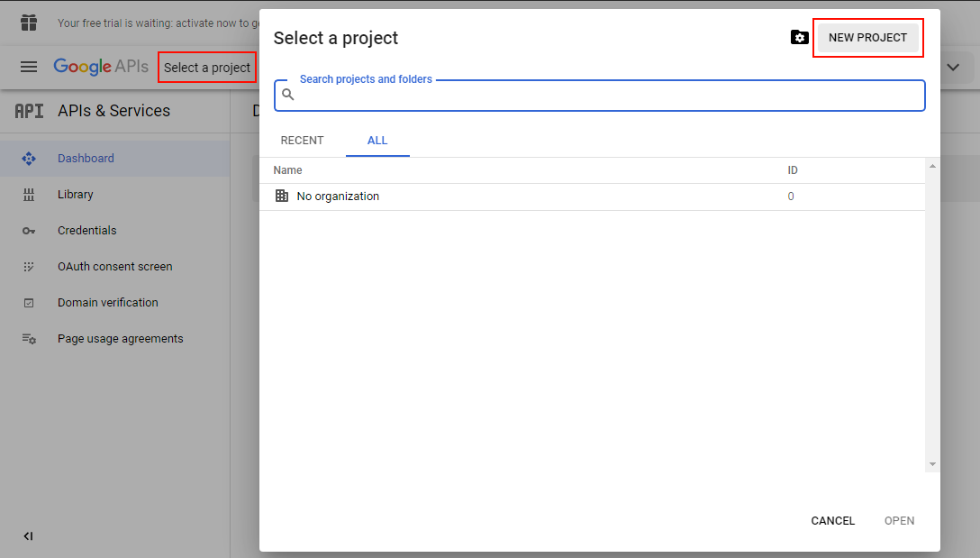Switch to the RECENT tab
The height and width of the screenshot is (558, 980).
(x=302, y=141)
